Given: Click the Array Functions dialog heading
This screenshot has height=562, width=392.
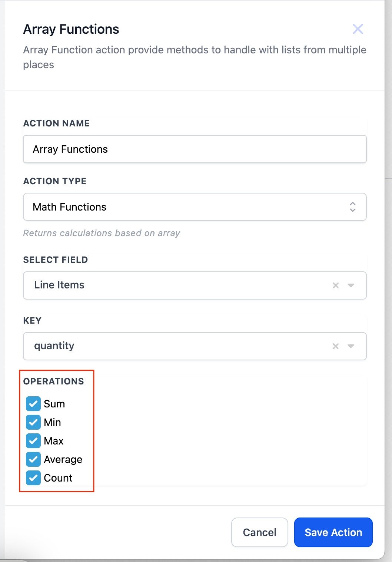Looking at the screenshot, I should (71, 29).
